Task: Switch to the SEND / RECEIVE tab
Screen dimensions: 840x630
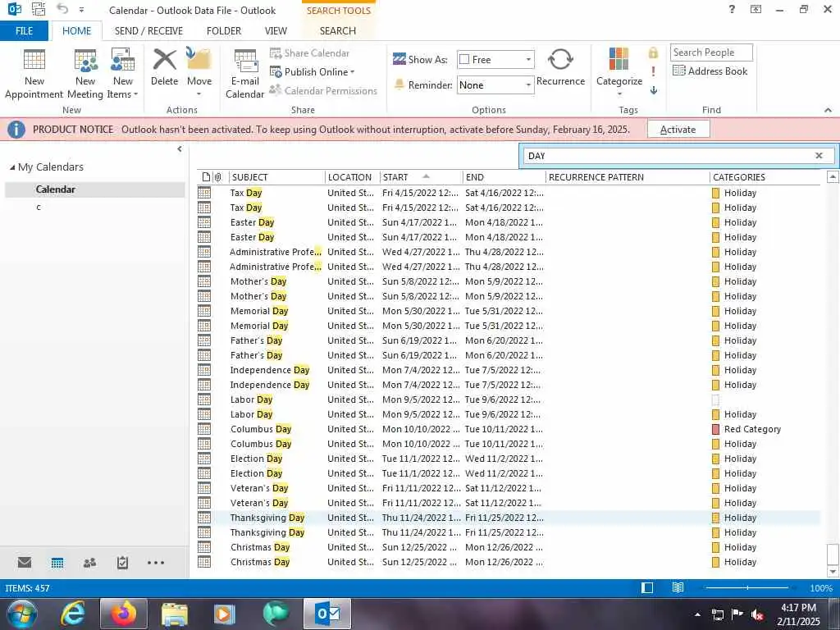Action: click(148, 30)
